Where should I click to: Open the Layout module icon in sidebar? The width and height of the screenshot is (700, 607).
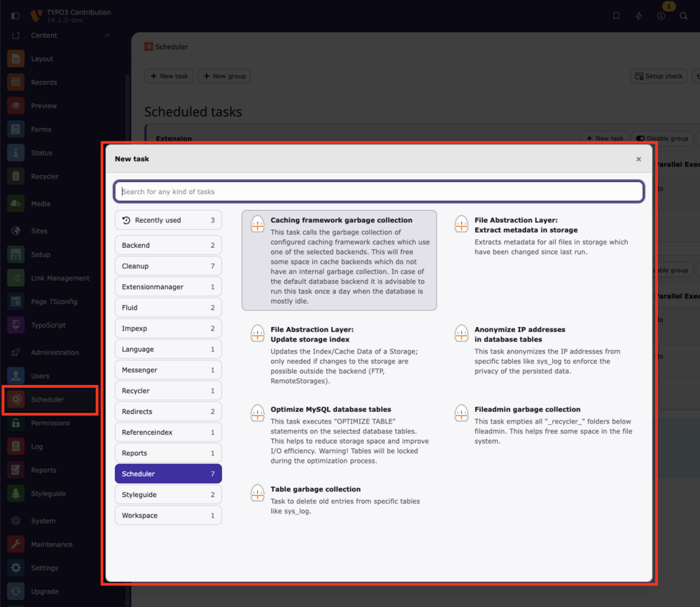pyautogui.click(x=15, y=59)
